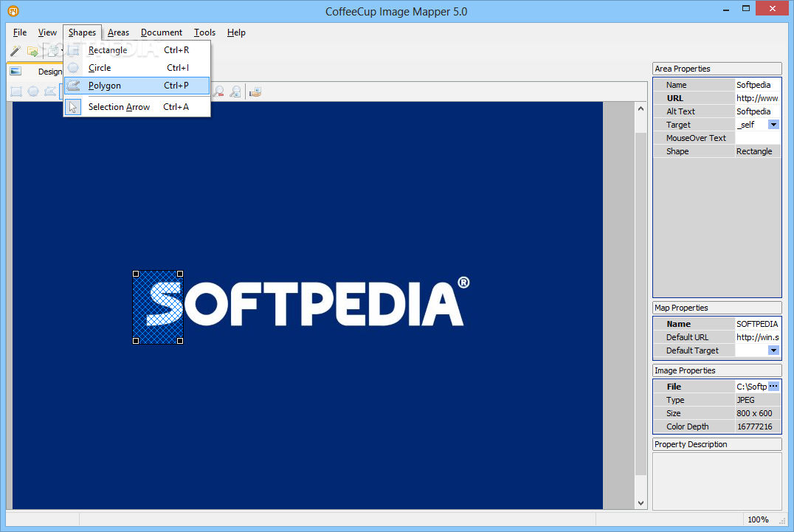Viewport: 794px width, 532px height.
Task: Click bottom-right handle of selected area
Action: pyautogui.click(x=180, y=341)
